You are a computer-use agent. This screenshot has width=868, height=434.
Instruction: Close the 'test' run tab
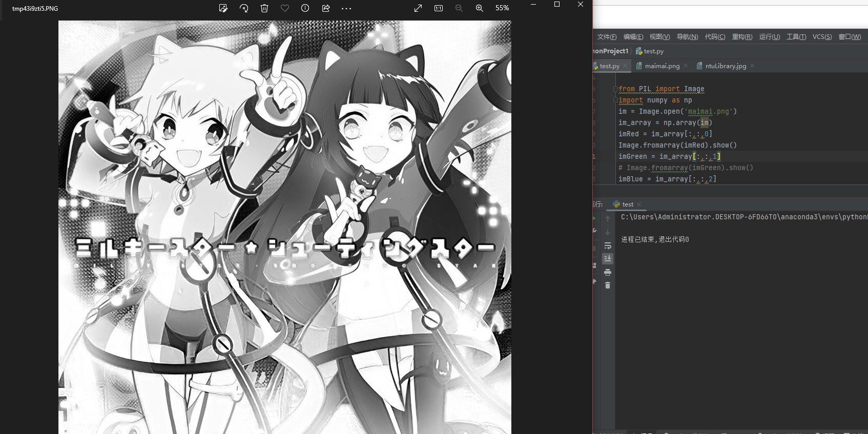639,204
